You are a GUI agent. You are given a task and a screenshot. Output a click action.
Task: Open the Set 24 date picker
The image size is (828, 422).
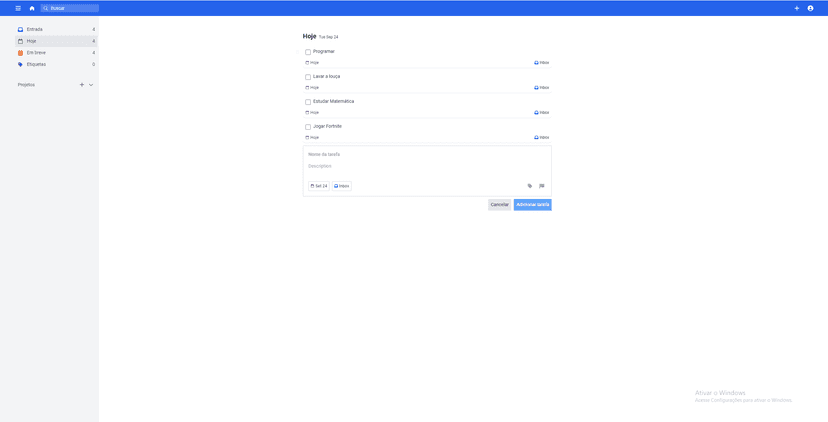[x=319, y=186]
